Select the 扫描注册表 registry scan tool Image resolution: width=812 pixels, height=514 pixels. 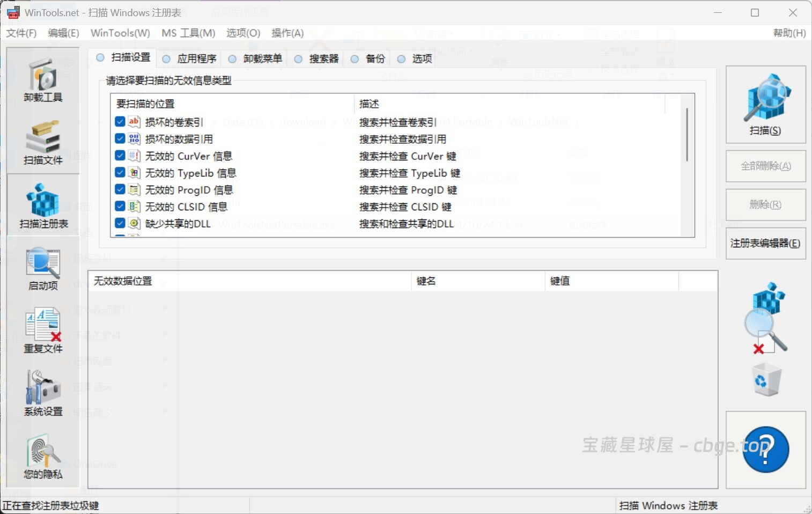[43, 205]
